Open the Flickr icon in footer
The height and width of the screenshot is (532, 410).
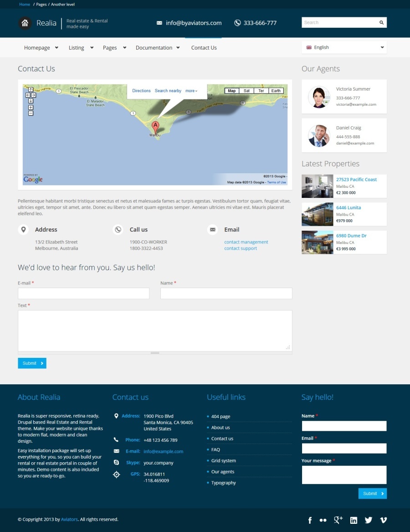coord(323,520)
